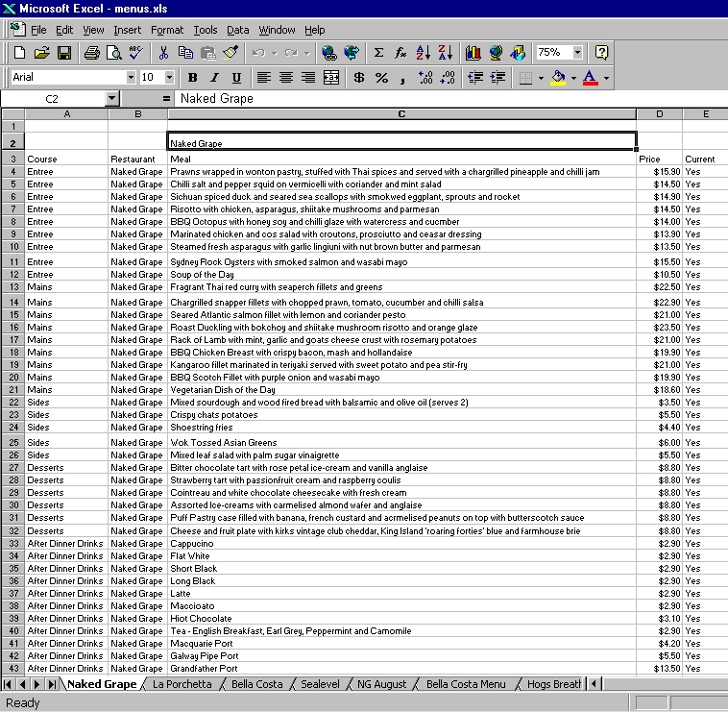This screenshot has height=712, width=728.
Task: Decrease indent of cell
Action: point(475,78)
